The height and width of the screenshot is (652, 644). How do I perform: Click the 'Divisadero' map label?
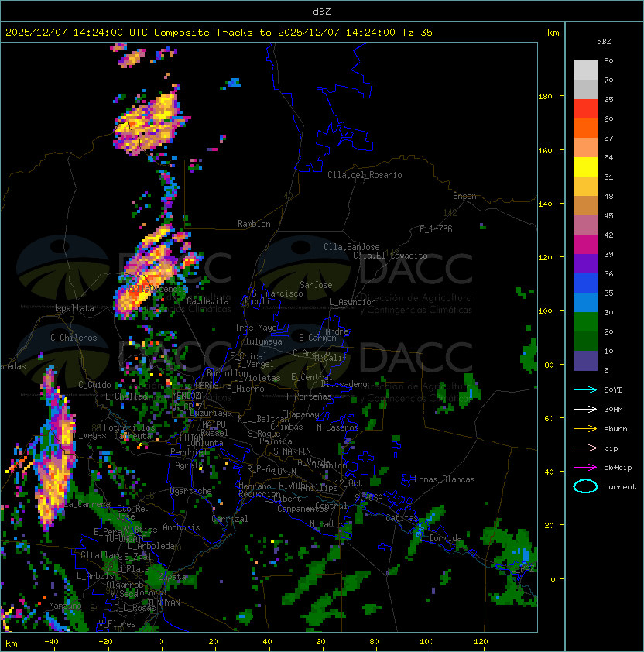click(344, 384)
